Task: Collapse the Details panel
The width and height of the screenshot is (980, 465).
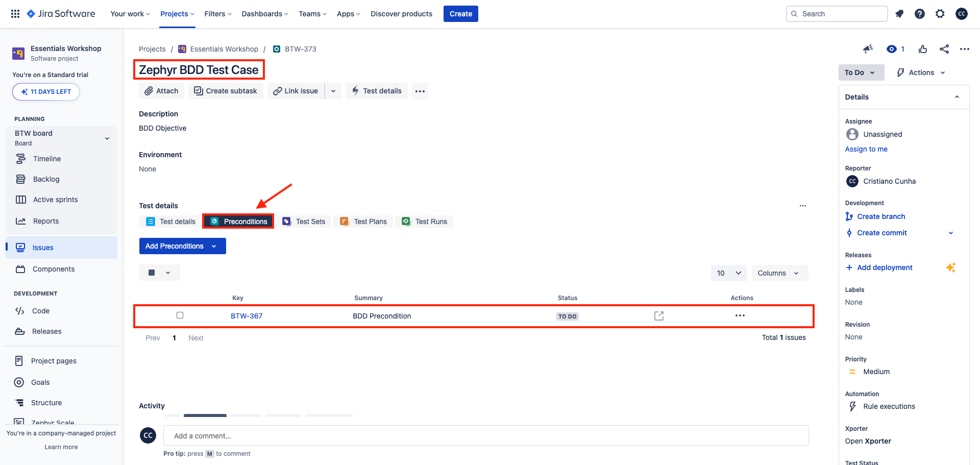Action: tap(957, 97)
